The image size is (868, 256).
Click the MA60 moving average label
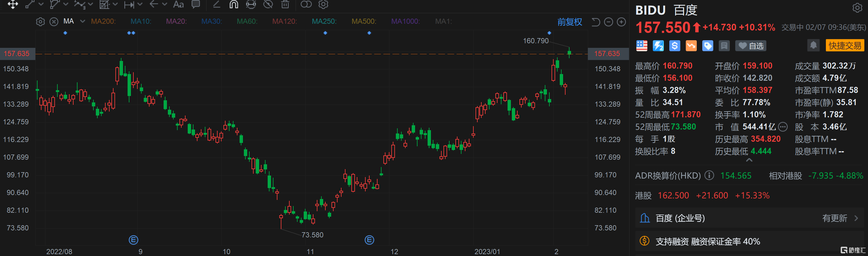coord(247,22)
